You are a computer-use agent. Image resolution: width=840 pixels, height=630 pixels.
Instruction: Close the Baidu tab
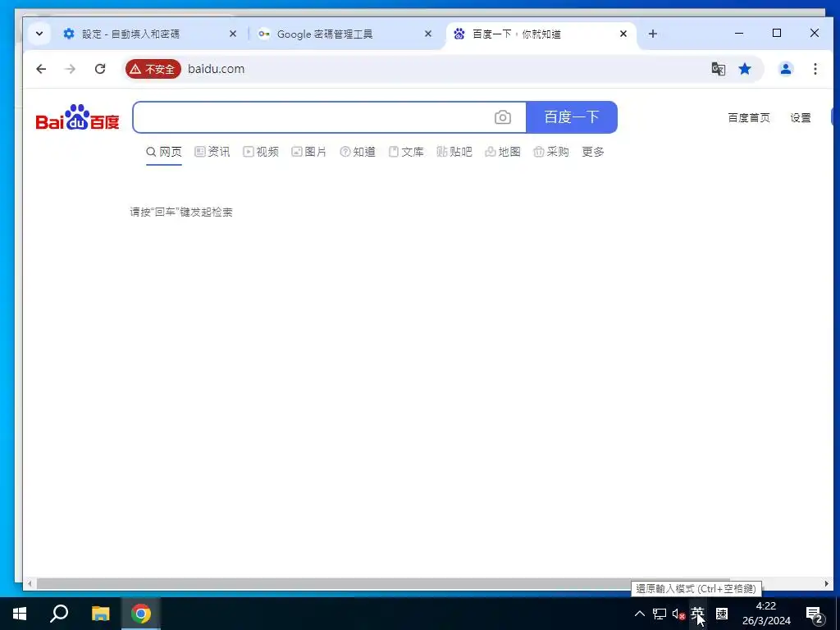point(623,34)
